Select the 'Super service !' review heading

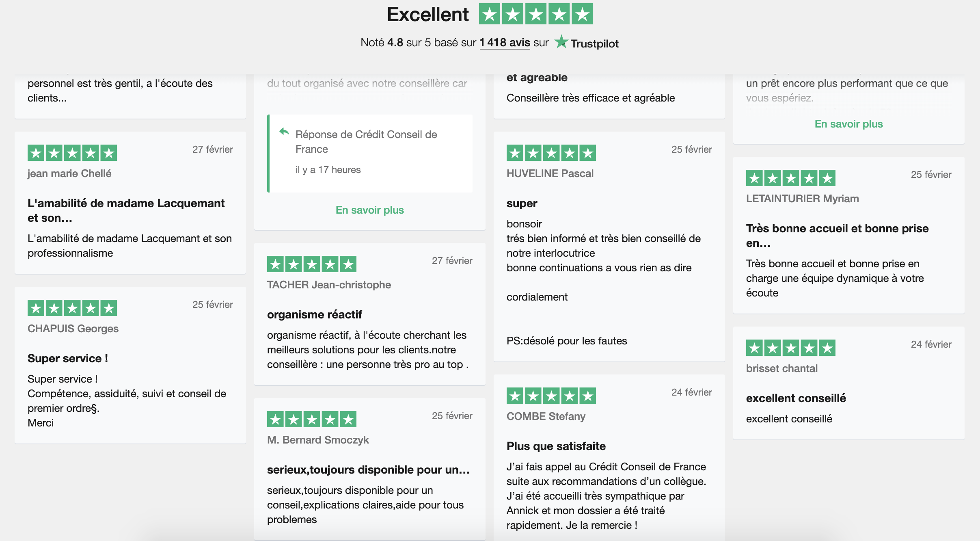coord(68,358)
